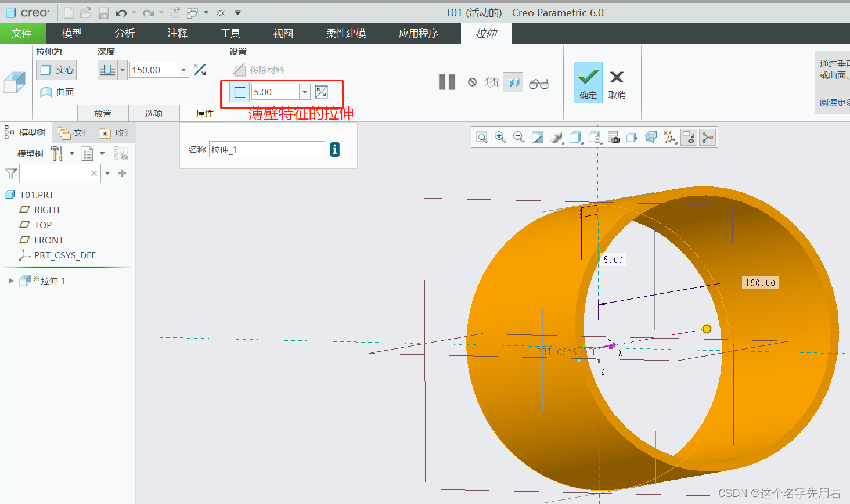This screenshot has width=850, height=504.
Task: Open the 文件 (File) menu
Action: (21, 33)
